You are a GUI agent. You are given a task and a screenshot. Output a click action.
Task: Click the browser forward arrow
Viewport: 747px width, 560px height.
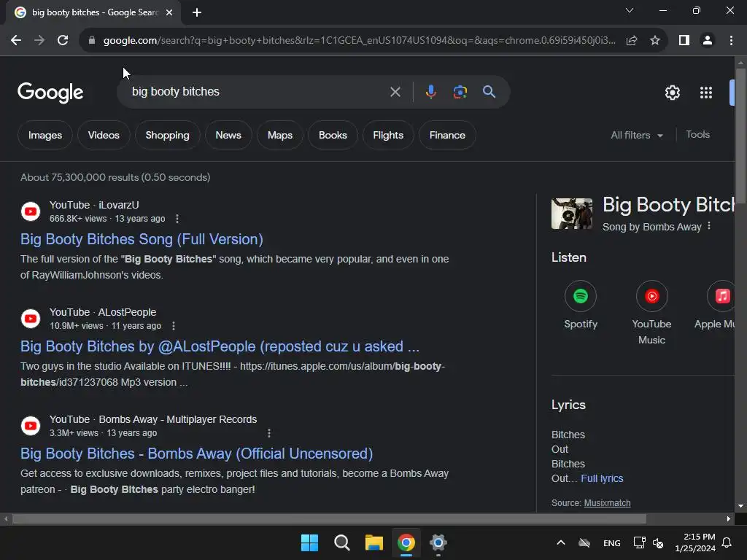pos(39,41)
